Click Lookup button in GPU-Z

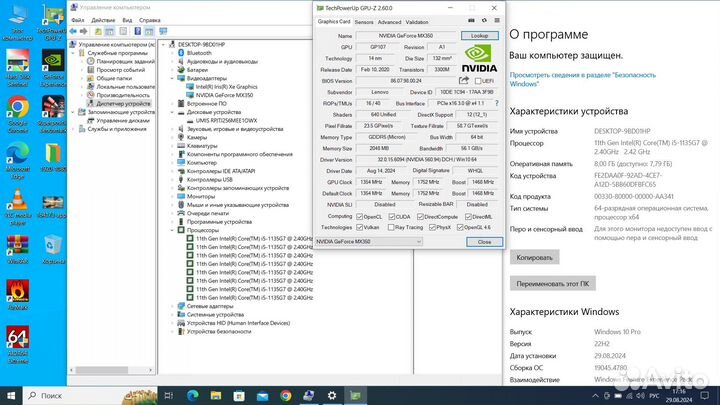point(479,36)
